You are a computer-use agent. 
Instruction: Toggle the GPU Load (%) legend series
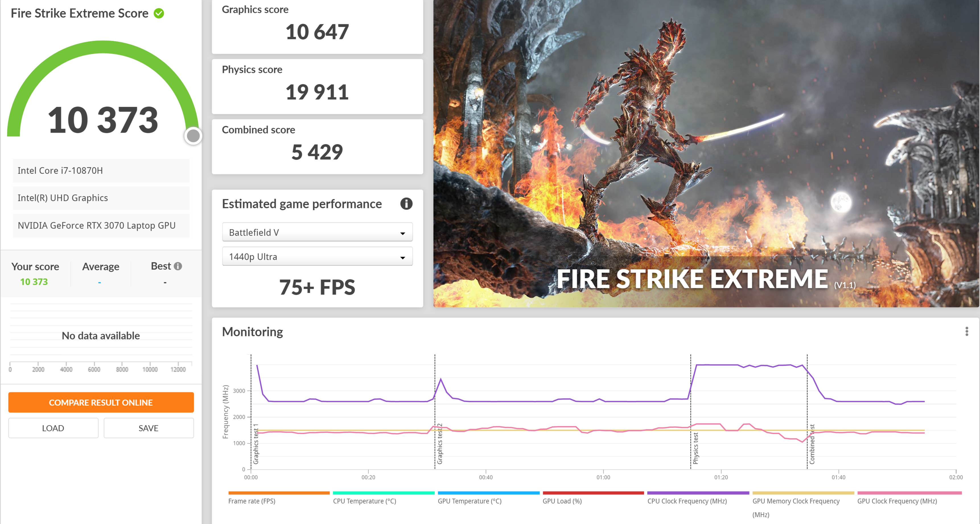pos(593,498)
